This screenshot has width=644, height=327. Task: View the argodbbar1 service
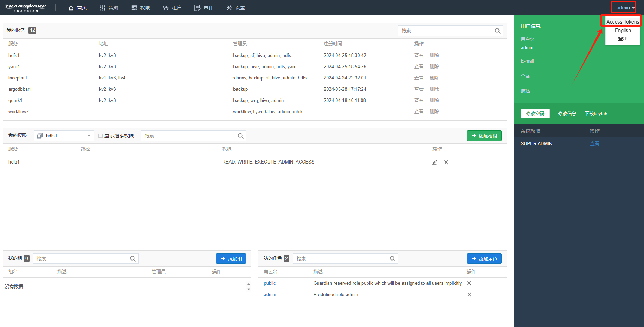coord(419,89)
